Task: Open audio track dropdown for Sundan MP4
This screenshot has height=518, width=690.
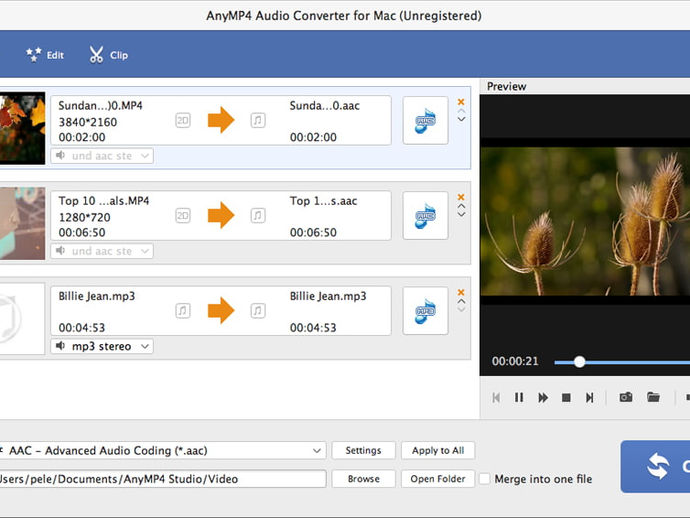Action: click(x=102, y=156)
